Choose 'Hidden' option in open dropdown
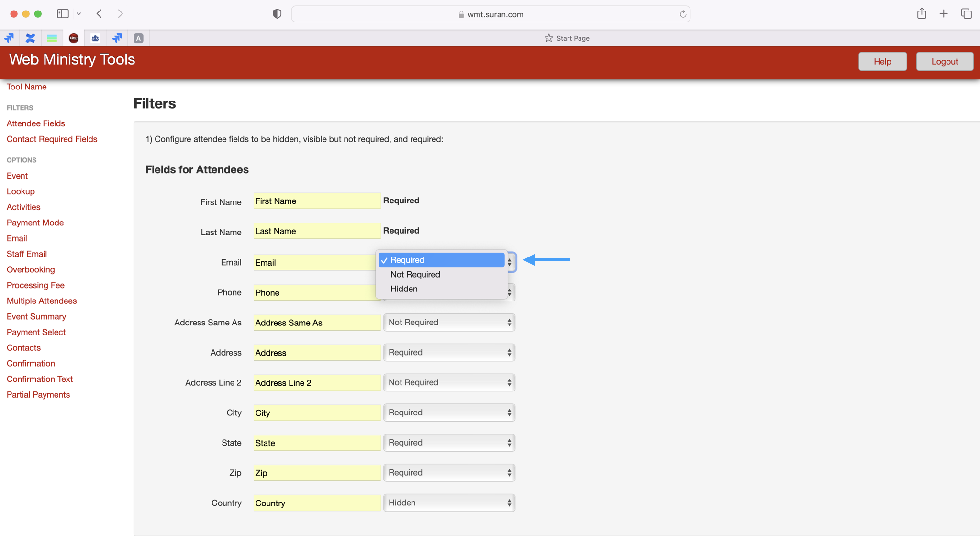This screenshot has width=980, height=536. (x=404, y=289)
